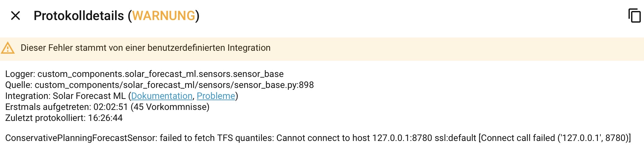Copy log details to clipboard
Image resolution: width=644 pixels, height=150 pixels.
click(x=634, y=16)
